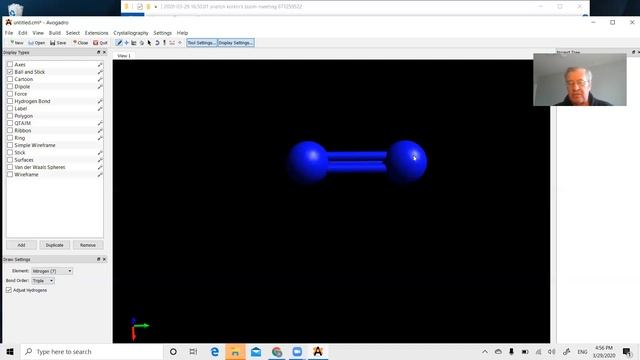
Task: Enable the Label display type
Action: 10,109
